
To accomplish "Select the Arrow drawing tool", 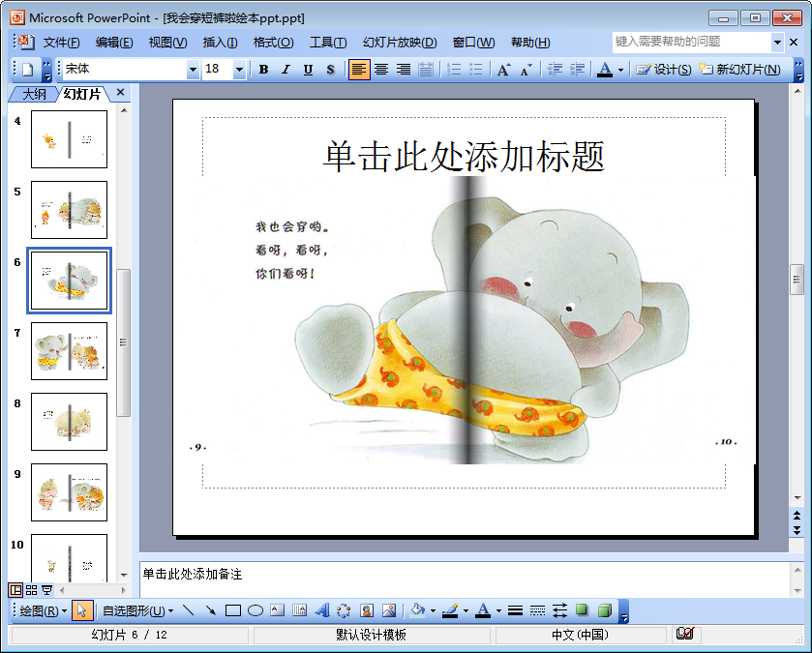I will tap(210, 610).
